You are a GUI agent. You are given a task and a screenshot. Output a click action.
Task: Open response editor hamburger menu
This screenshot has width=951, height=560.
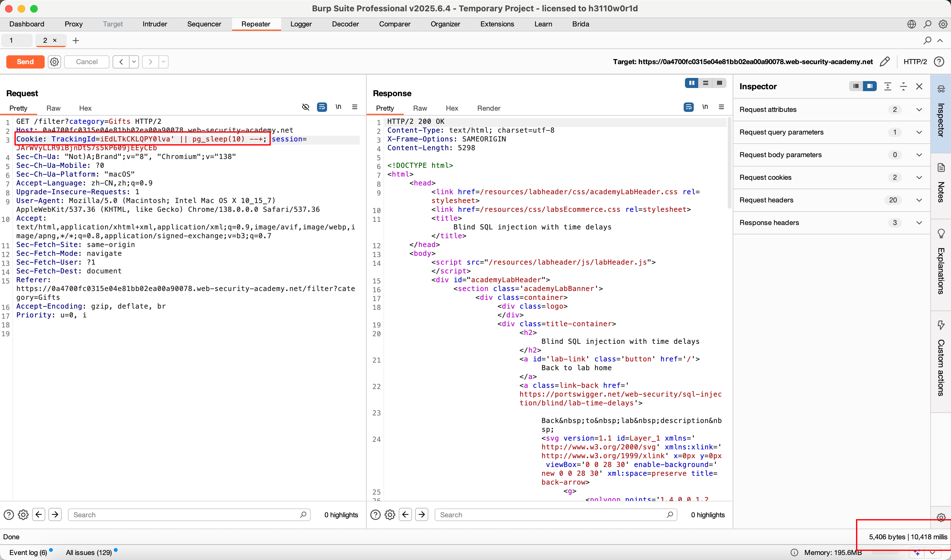[x=721, y=107]
